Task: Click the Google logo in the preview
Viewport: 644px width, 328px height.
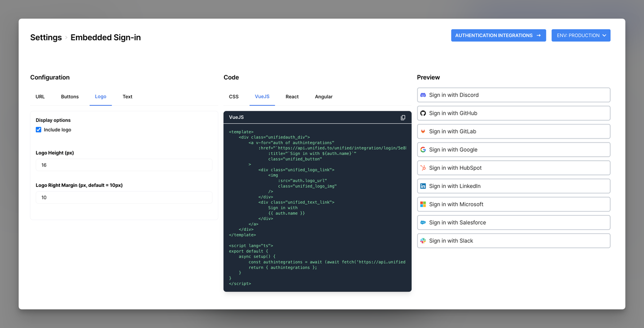Action: tap(423, 150)
